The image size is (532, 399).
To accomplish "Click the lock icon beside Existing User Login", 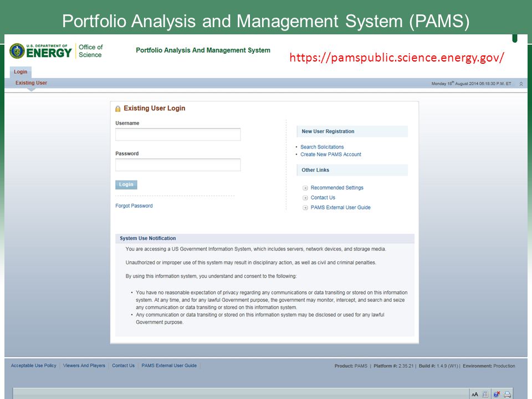I will tap(117, 109).
